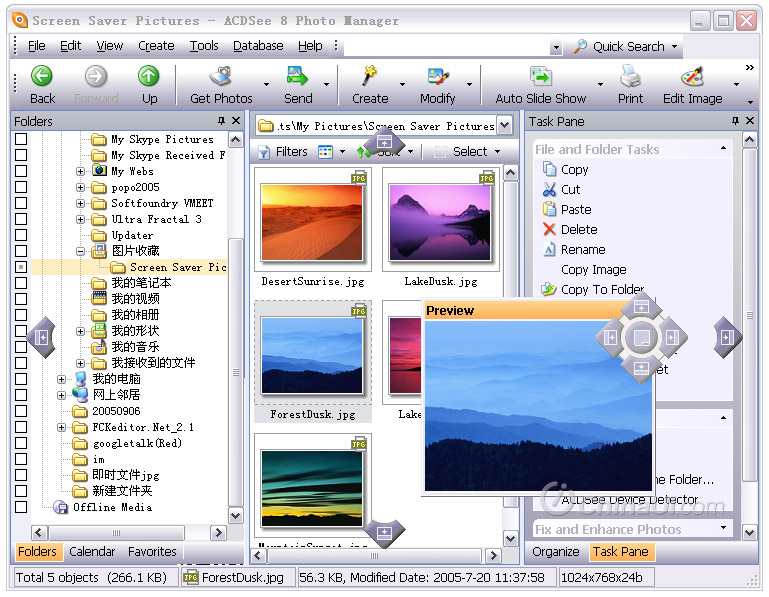Click Cut scissors icon in Task Pane
The image size is (769, 597).
pos(549,189)
